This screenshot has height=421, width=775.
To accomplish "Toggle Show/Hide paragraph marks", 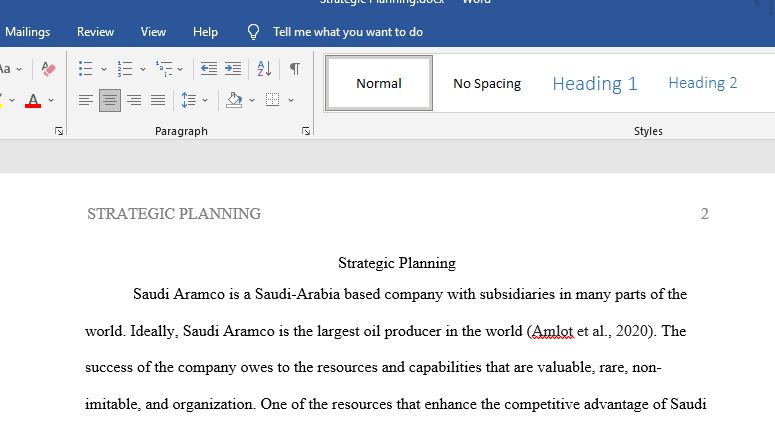I will tap(295, 69).
